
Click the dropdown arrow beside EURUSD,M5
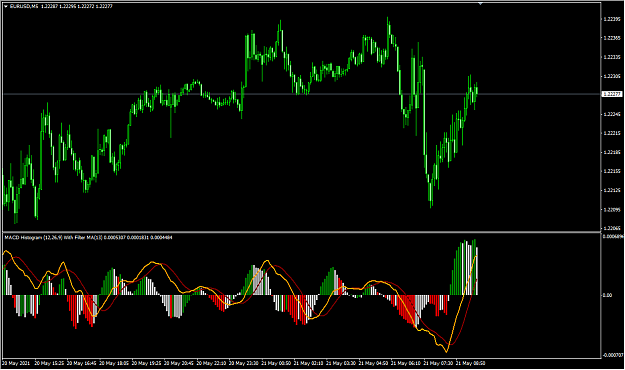tap(6, 6)
